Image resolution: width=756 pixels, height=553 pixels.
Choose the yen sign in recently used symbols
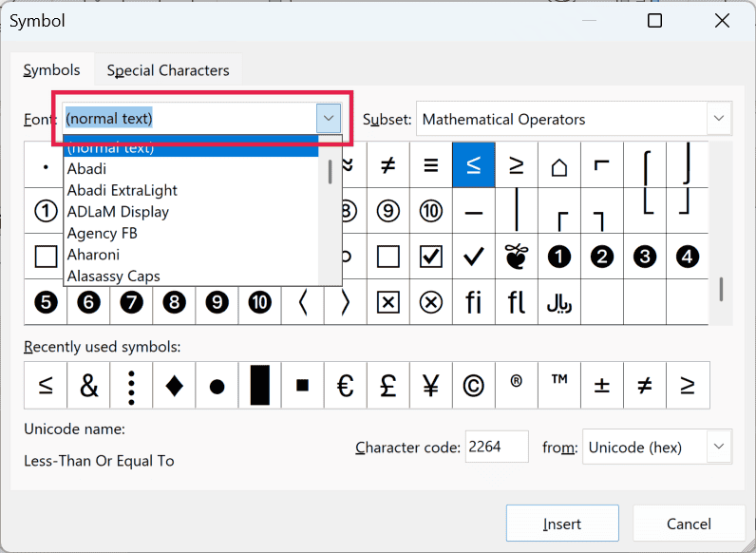(x=431, y=385)
